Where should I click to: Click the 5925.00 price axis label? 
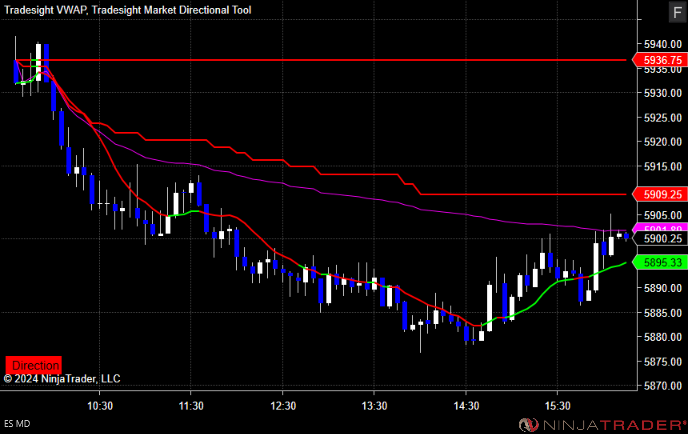[663, 118]
